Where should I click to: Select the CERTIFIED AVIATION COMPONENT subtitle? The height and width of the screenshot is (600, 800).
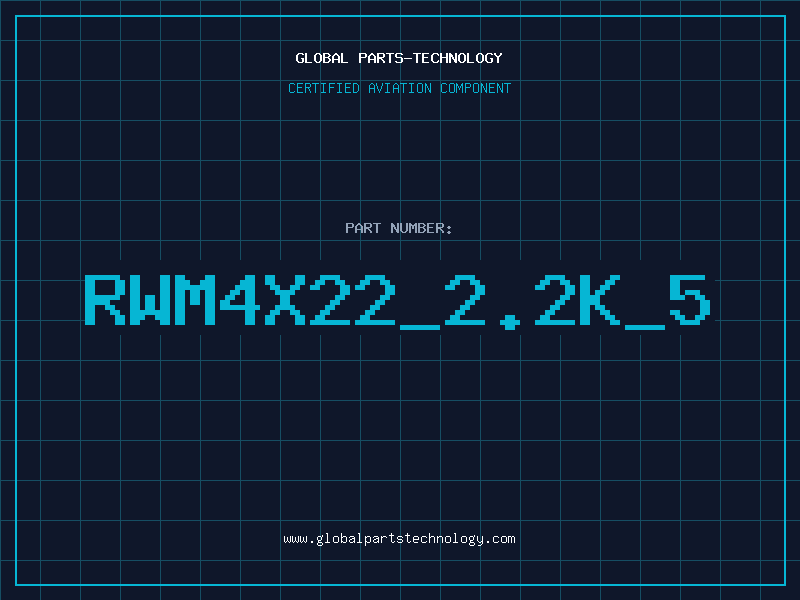pyautogui.click(x=399, y=88)
